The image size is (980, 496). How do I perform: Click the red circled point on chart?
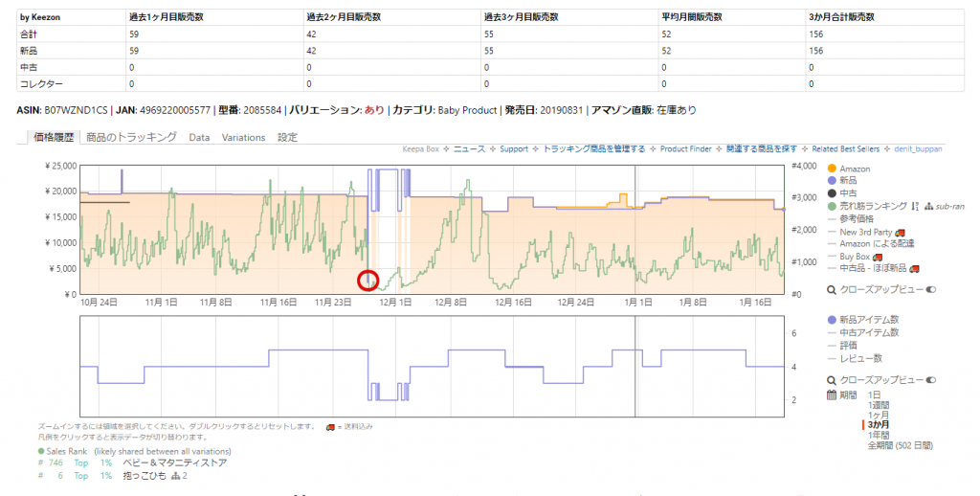368,281
